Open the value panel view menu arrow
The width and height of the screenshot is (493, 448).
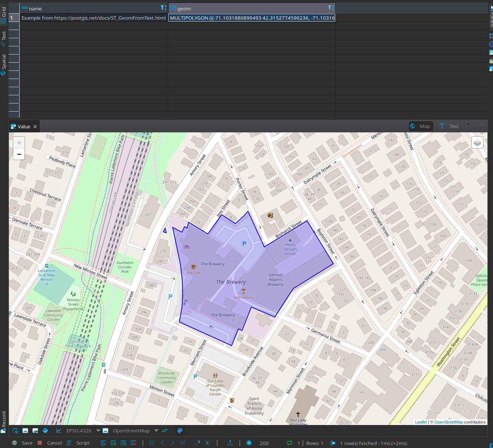click(x=468, y=126)
